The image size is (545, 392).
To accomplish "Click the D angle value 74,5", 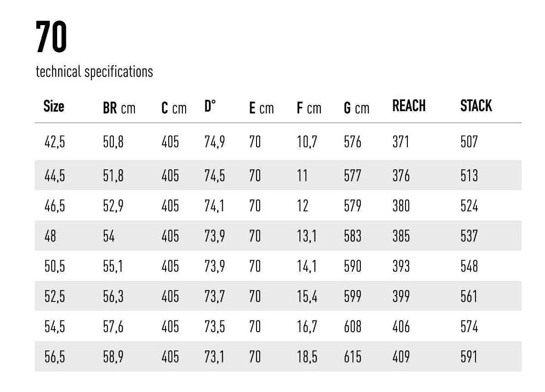I will coord(214,176).
